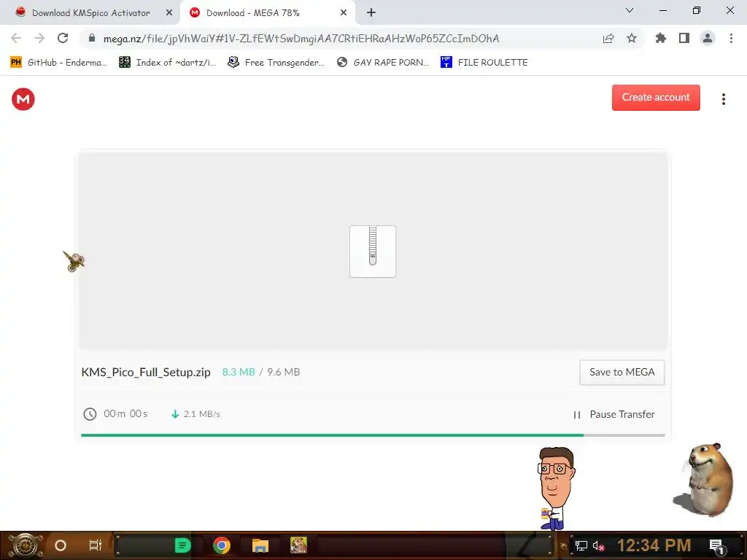Click the KMS_Pico_Full_Setup.zip file name
This screenshot has width=747, height=560.
pos(146,373)
